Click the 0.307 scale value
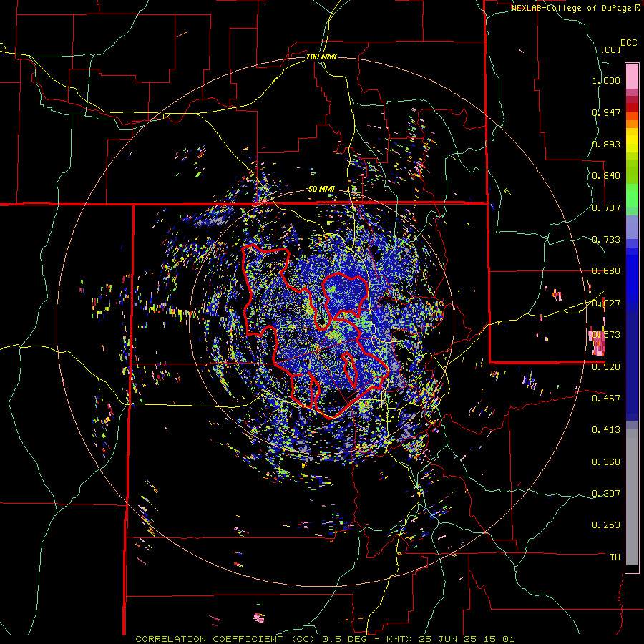This screenshot has width=644, height=644. click(606, 493)
